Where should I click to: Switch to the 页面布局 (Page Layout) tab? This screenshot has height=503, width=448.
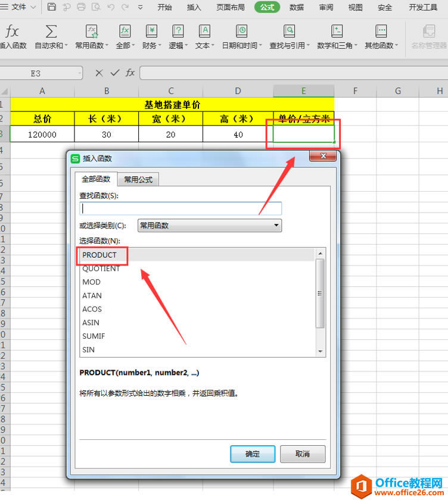click(x=231, y=7)
